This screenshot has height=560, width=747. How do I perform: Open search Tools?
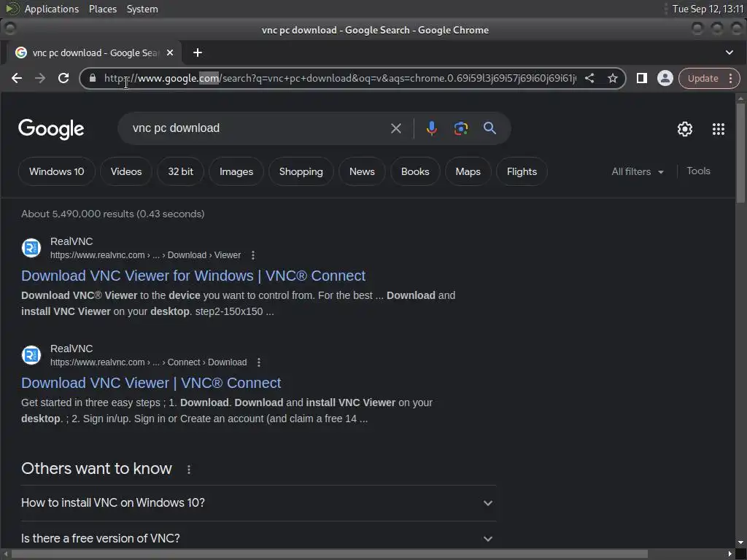(x=698, y=171)
